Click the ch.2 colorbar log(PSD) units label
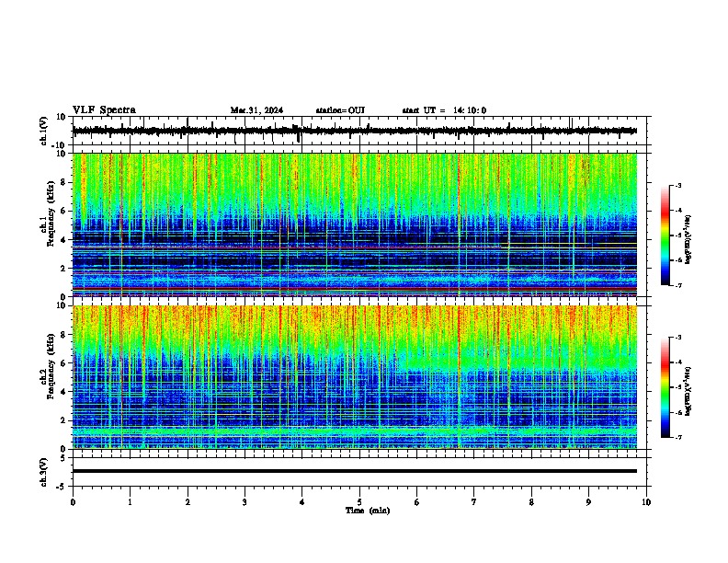728x563 pixels. (688, 391)
